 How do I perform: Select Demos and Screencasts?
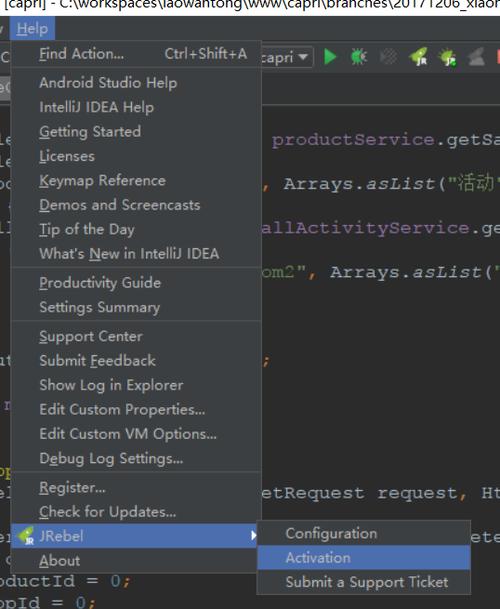click(136, 205)
